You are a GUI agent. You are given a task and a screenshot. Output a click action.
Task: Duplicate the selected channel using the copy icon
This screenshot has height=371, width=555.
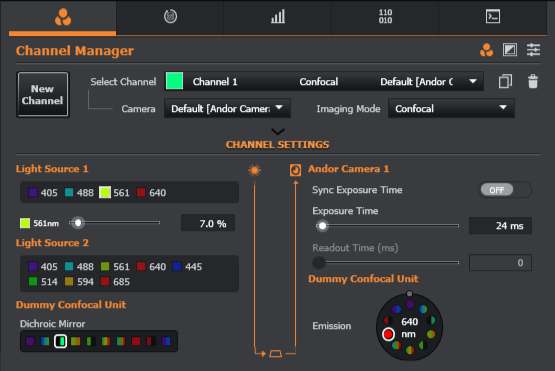505,81
